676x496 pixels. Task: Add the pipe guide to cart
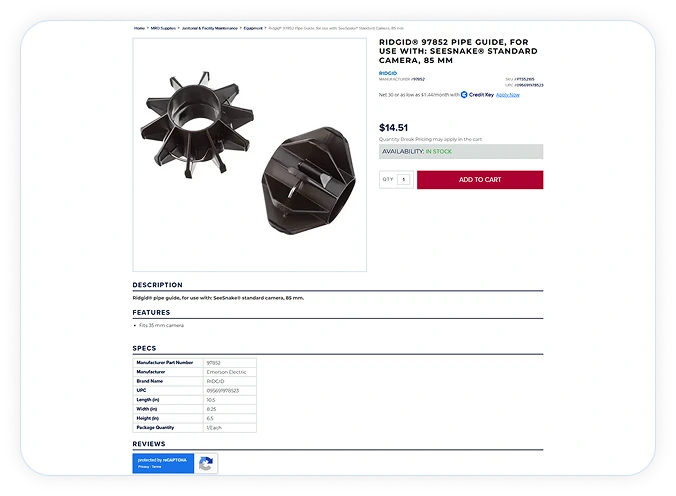480,180
